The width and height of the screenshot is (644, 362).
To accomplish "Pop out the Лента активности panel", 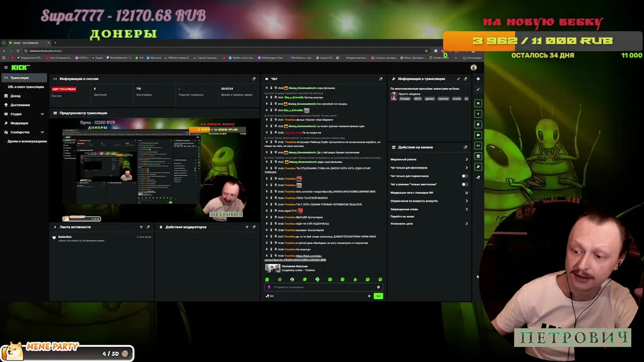I will pos(148,227).
